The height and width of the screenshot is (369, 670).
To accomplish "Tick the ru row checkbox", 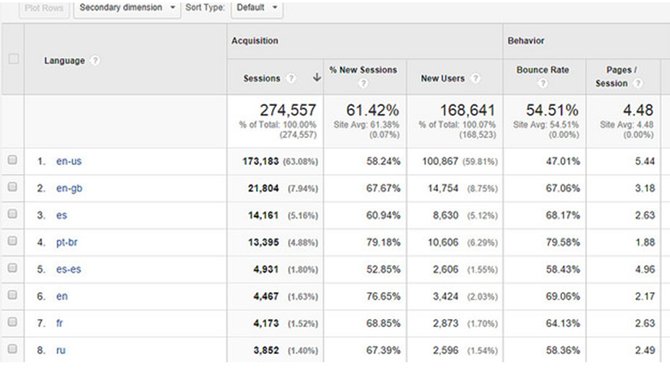I will (12, 349).
